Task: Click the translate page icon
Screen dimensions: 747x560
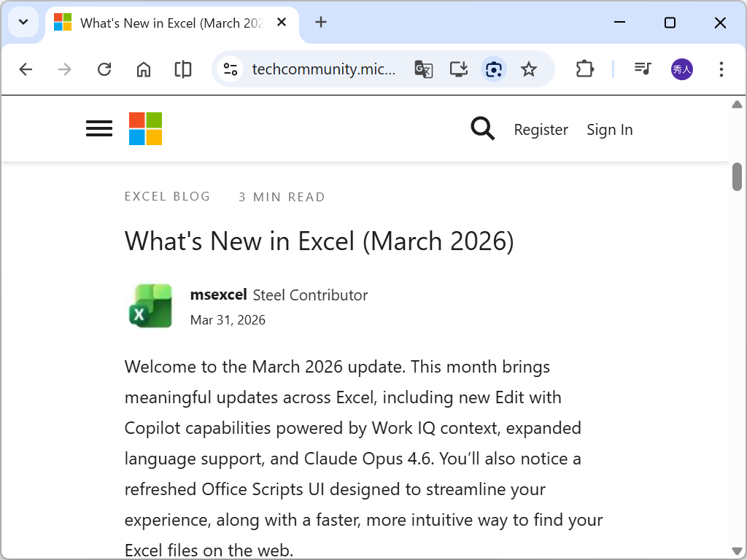Action: tap(424, 69)
